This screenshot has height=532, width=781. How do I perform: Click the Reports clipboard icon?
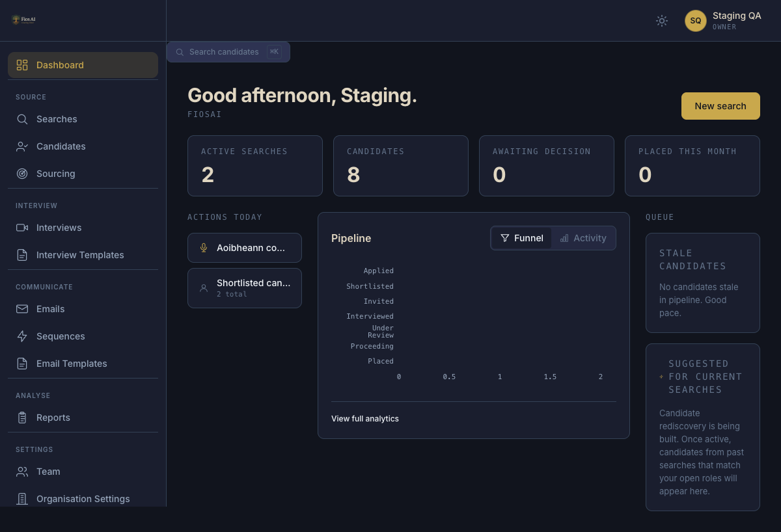click(22, 418)
